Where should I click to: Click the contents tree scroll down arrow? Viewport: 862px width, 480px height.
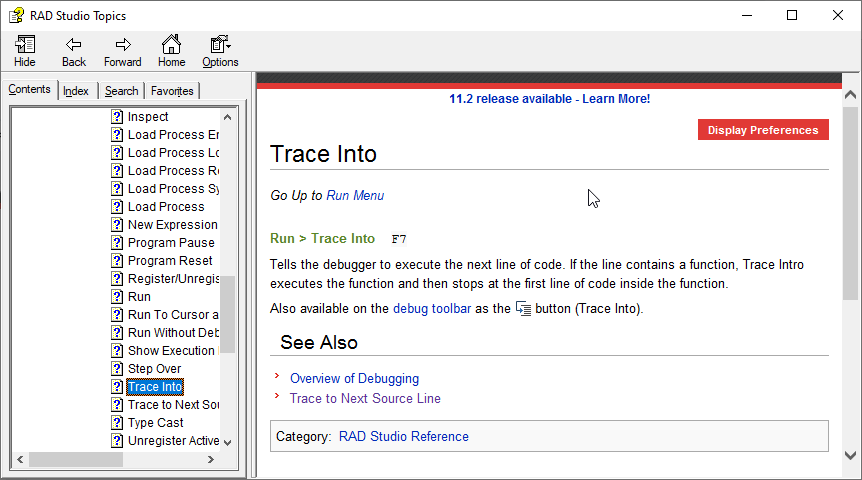pos(228,443)
